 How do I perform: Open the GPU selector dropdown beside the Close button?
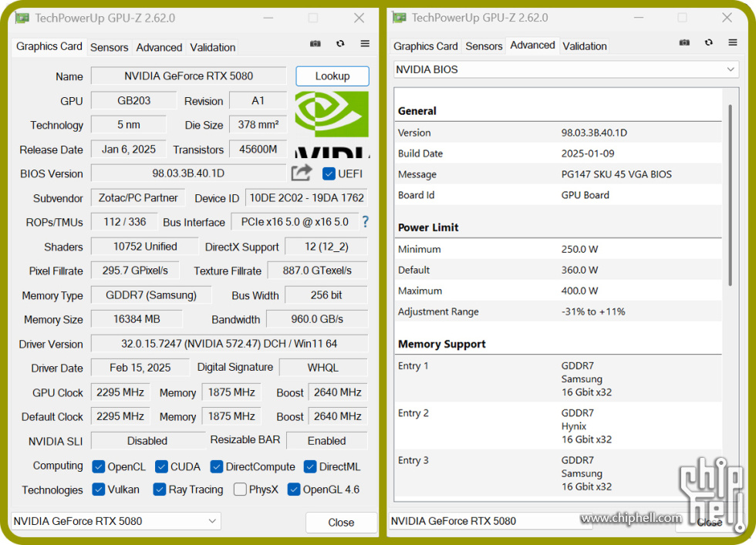tap(116, 521)
